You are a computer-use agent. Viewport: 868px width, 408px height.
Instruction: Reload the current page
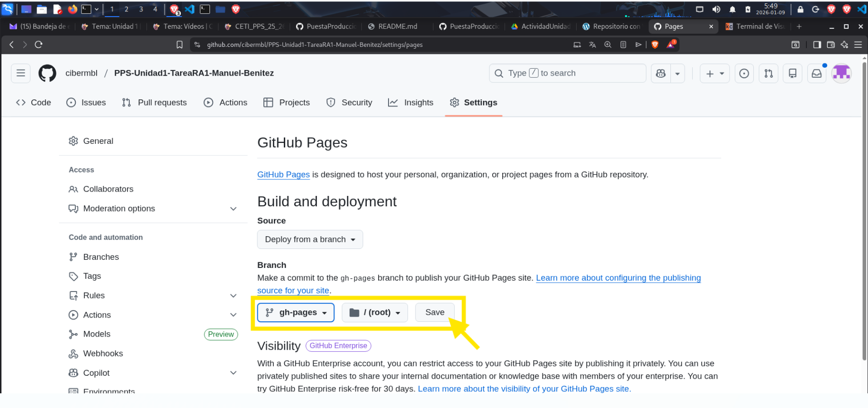click(x=39, y=44)
